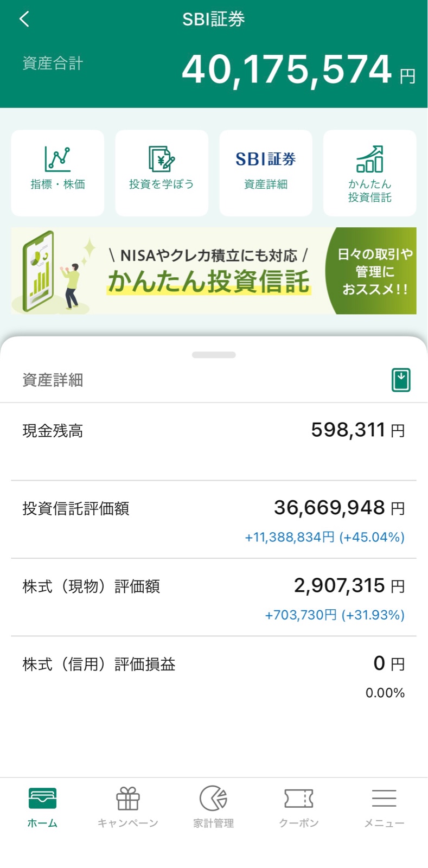428x868 pixels.
Task: Switch to the ホーム tab
Action: [42, 807]
